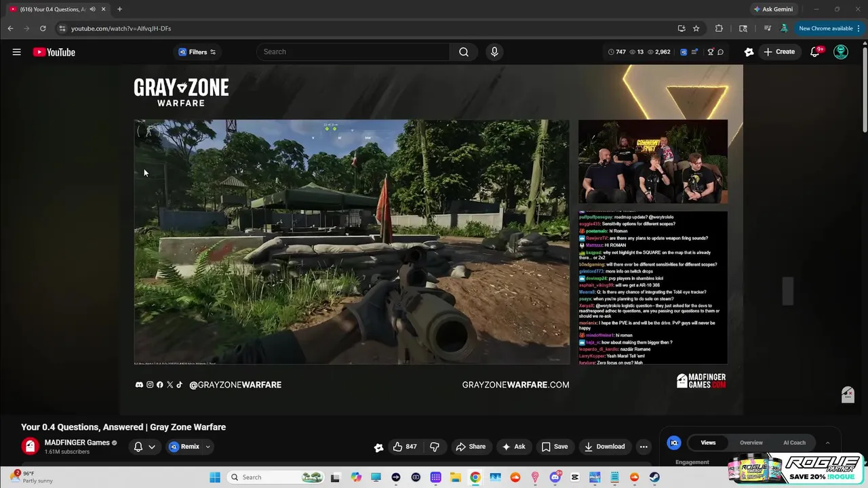
Task: Switch to the Overview tab
Action: 751,443
